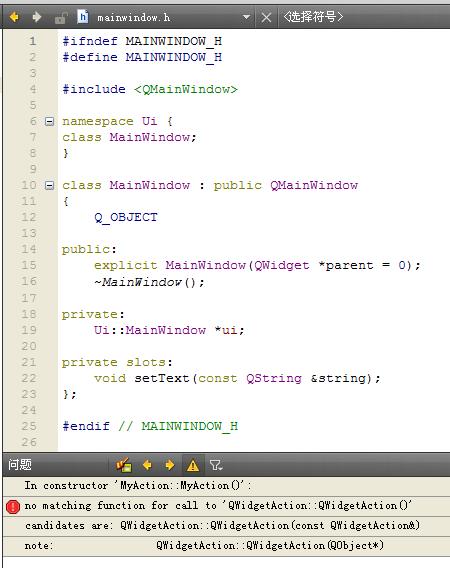The height and width of the screenshot is (568, 450).
Task: Click '#define MAINWINDOW_H' line
Action: tap(142, 58)
